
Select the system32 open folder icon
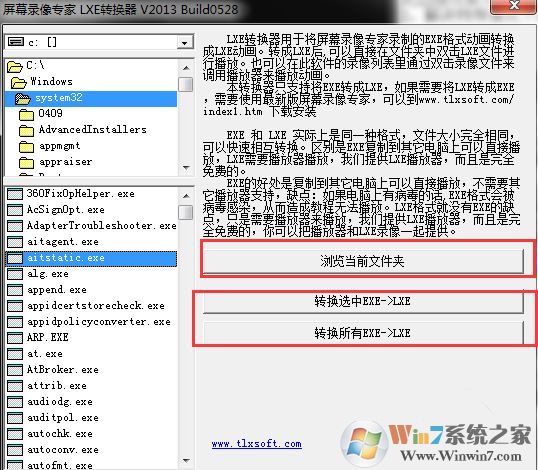(23, 98)
